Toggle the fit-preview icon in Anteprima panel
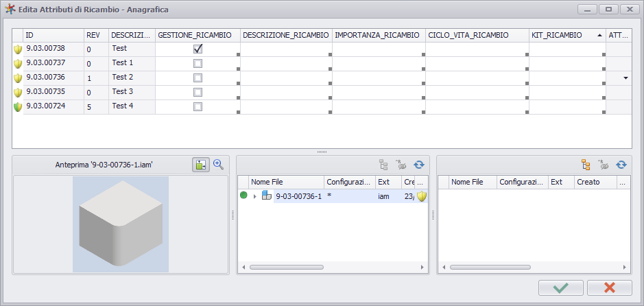This screenshot has height=306, width=644. [201, 165]
